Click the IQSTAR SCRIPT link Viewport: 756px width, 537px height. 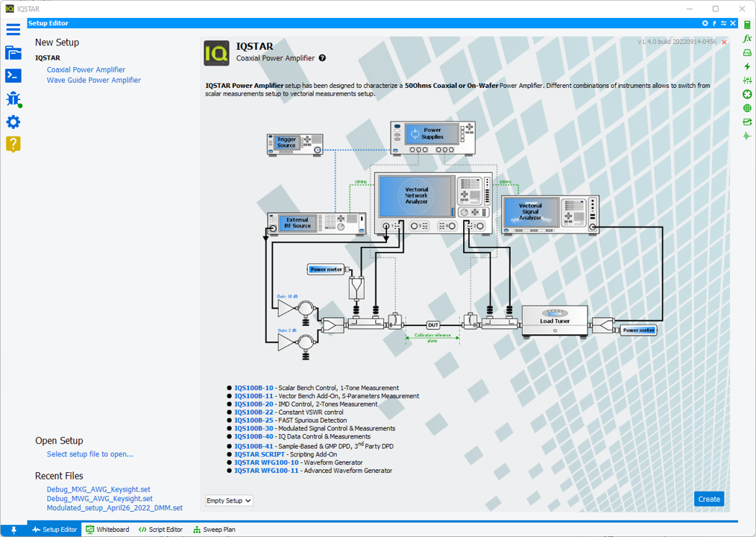coord(259,454)
